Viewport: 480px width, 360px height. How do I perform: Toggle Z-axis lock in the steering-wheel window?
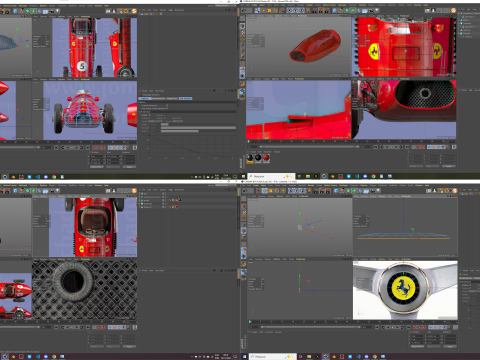tap(302, 191)
